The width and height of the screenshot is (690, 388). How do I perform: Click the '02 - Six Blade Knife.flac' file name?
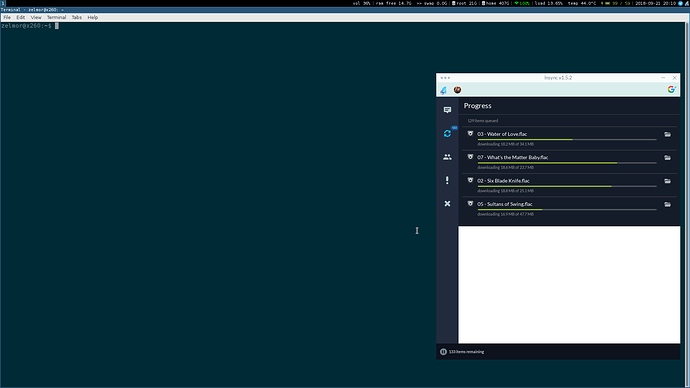[x=503, y=181]
